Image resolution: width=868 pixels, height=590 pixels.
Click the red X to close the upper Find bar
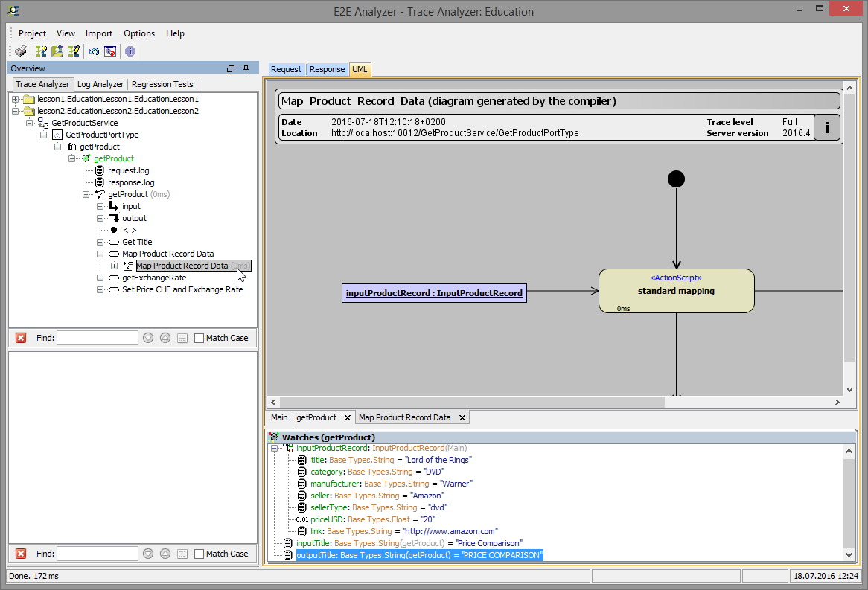point(21,337)
